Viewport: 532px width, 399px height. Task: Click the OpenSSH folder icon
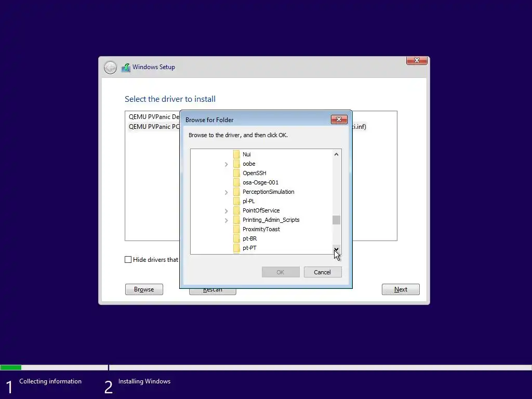(236, 173)
